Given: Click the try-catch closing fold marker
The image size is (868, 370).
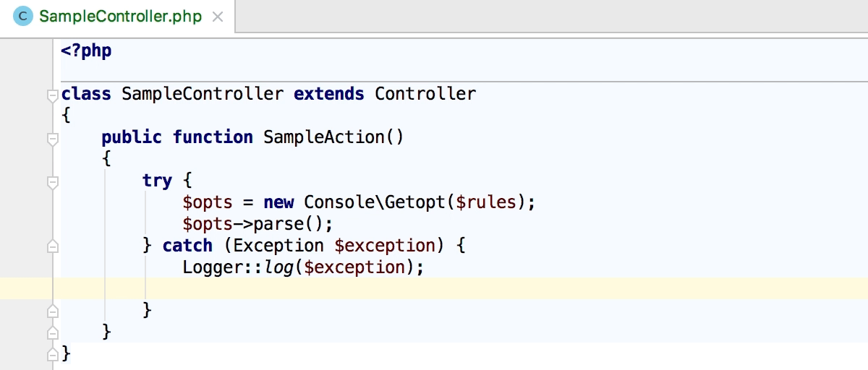Looking at the screenshot, I should pos(52,311).
